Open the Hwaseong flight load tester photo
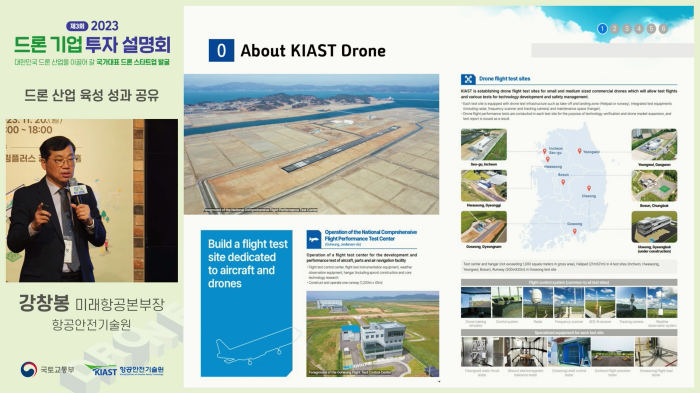 click(x=656, y=352)
